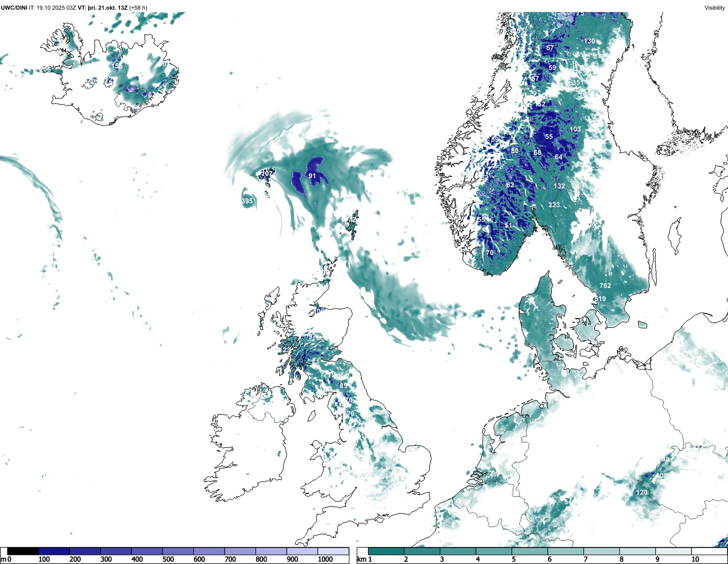Viewport: 728px width, 564px height.
Task: Click the 7–8 km legend segment
Action: click(601, 551)
